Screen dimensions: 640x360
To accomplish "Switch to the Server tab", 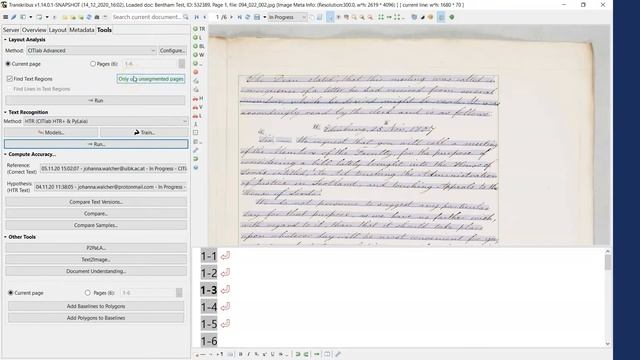I will pos(11,30).
